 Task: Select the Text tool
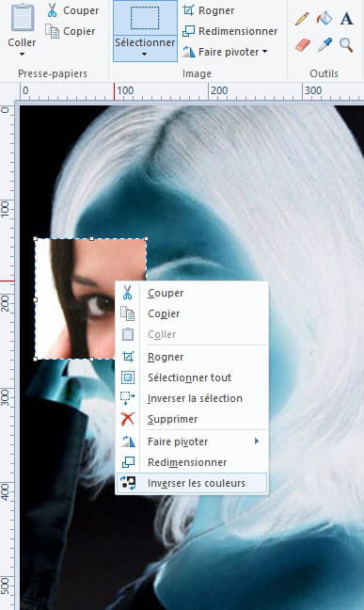coord(346,19)
